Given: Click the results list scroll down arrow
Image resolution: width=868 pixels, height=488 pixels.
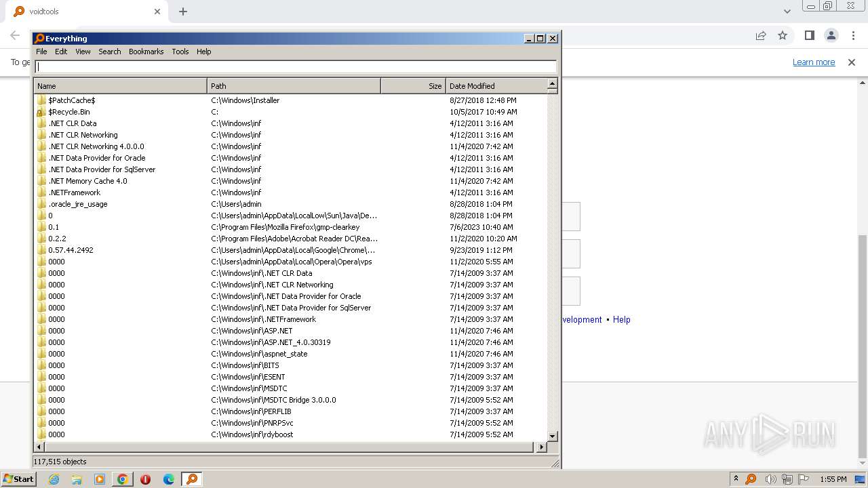Looking at the screenshot, I should tap(552, 436).
